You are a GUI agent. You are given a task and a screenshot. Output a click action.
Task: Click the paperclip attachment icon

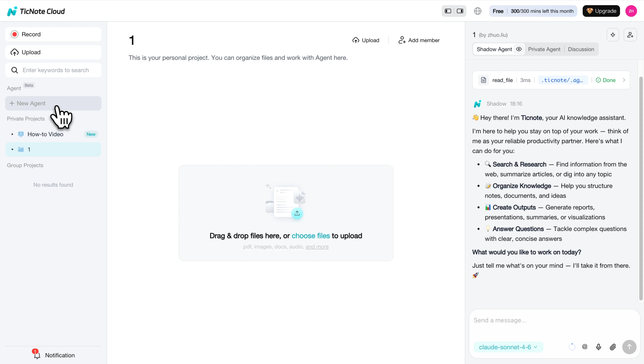tap(613, 347)
